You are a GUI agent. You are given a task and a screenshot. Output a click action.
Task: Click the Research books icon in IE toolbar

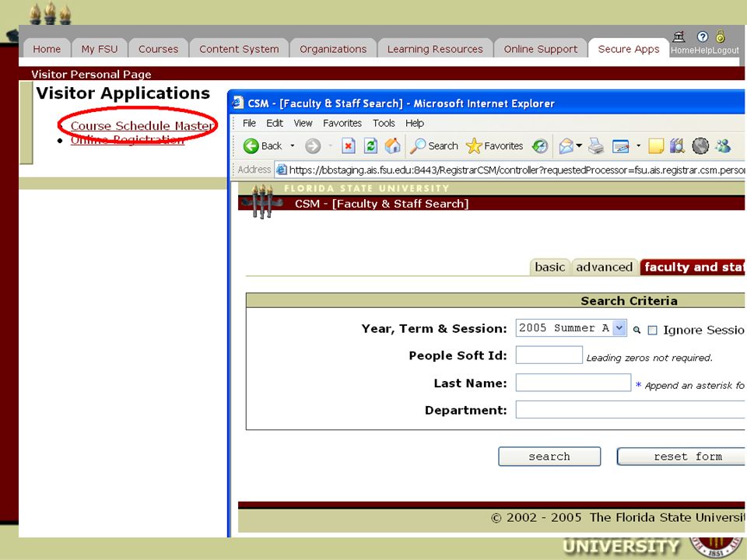click(x=677, y=145)
